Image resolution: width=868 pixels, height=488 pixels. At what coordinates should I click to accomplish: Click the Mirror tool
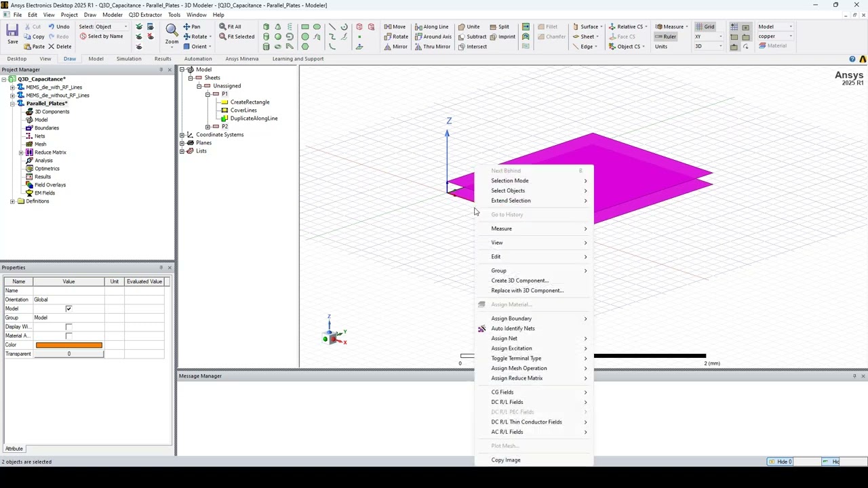(x=395, y=47)
